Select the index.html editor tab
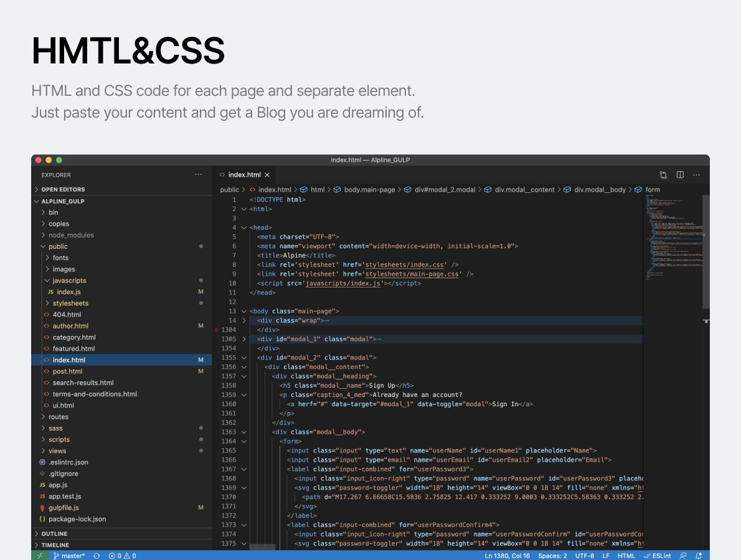Image resolution: width=741 pixels, height=560 pixels. [x=244, y=175]
